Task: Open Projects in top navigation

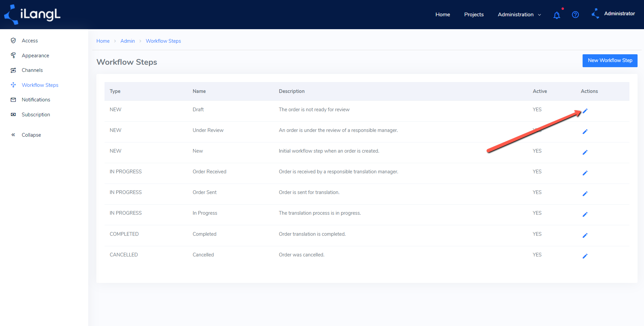Action: point(474,15)
